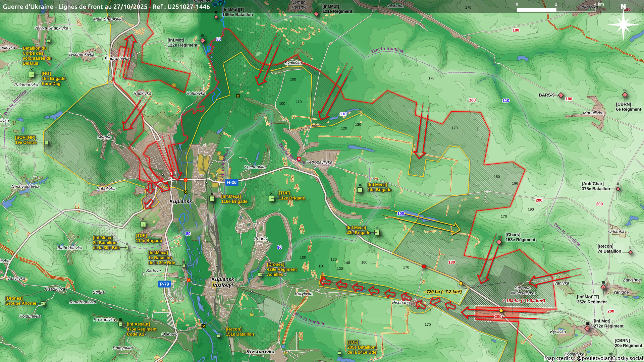Click the '+ 184 ha' area gain label
644x362 pixels.
tap(523, 301)
